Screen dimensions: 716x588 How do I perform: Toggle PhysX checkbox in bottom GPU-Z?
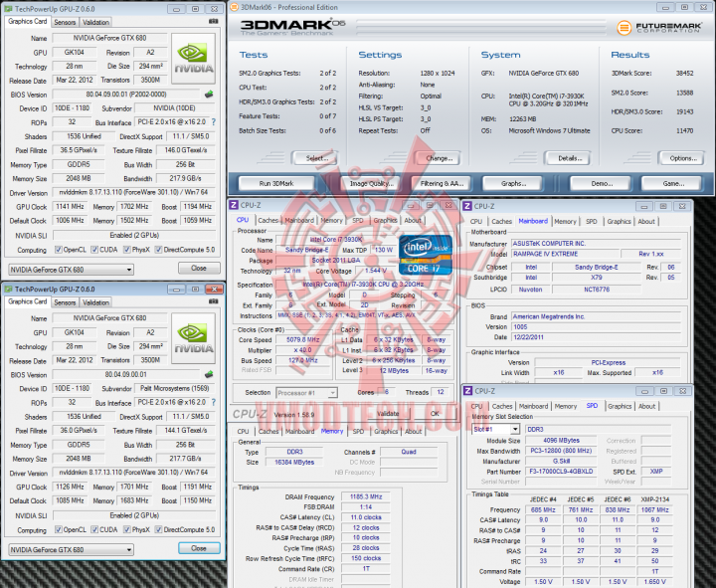127,530
